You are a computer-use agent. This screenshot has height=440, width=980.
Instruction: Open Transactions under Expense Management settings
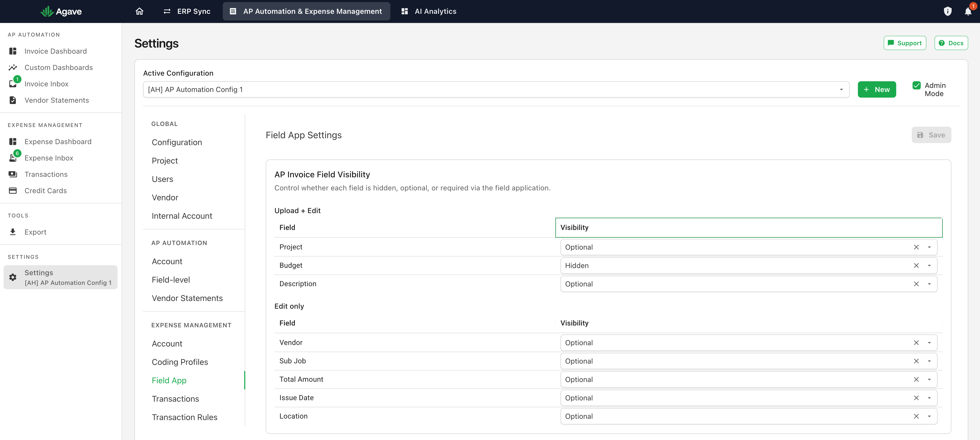tap(175, 399)
